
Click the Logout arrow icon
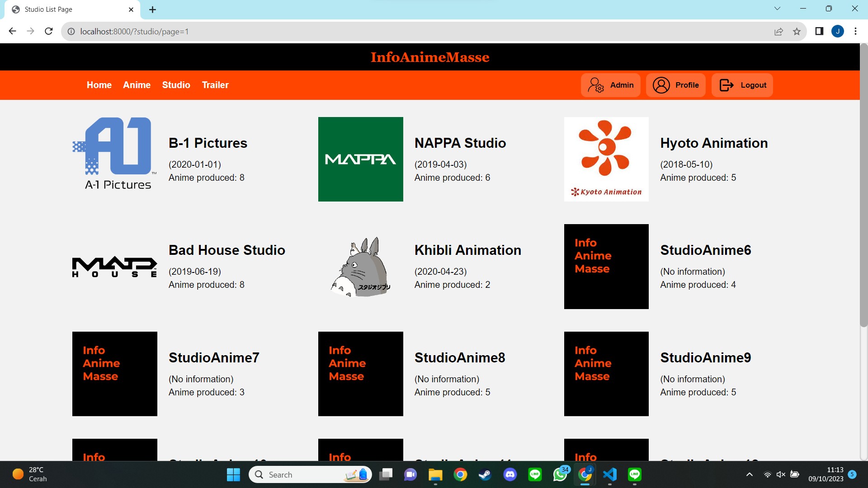[726, 85]
